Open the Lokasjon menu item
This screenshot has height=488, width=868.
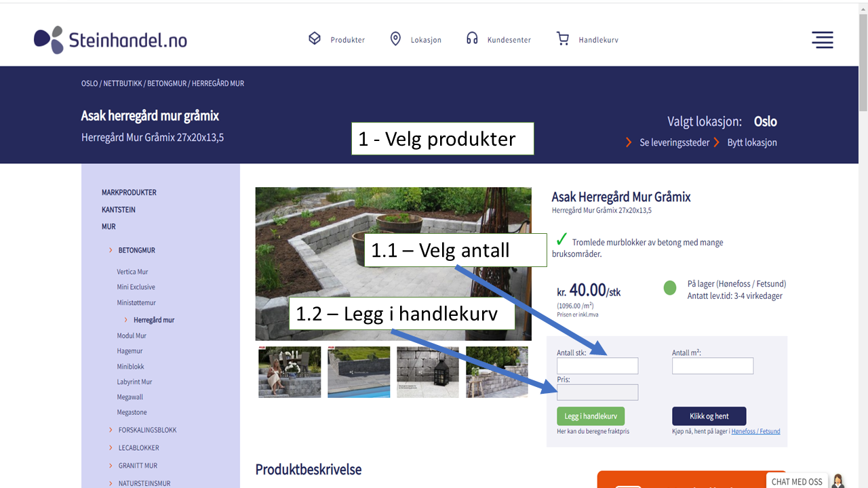point(426,40)
